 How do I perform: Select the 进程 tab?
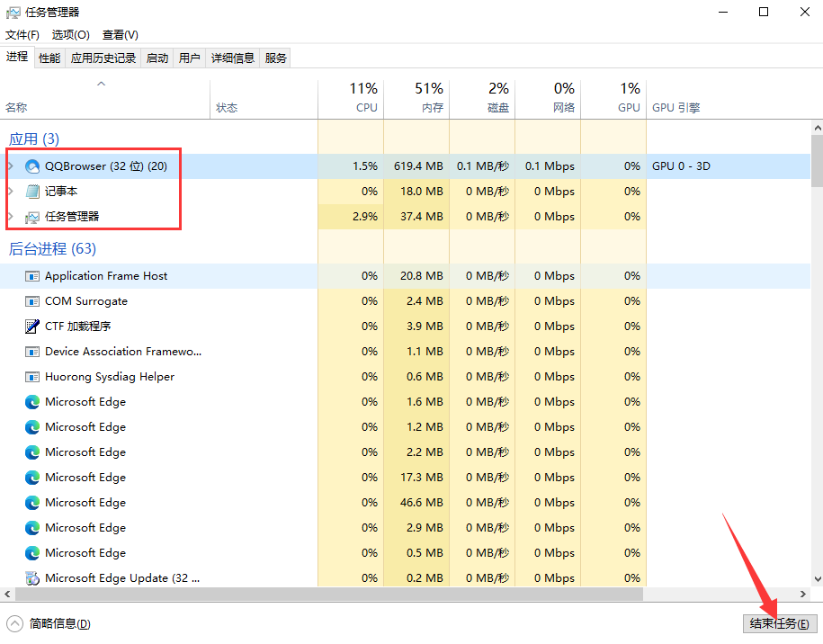pos(17,57)
